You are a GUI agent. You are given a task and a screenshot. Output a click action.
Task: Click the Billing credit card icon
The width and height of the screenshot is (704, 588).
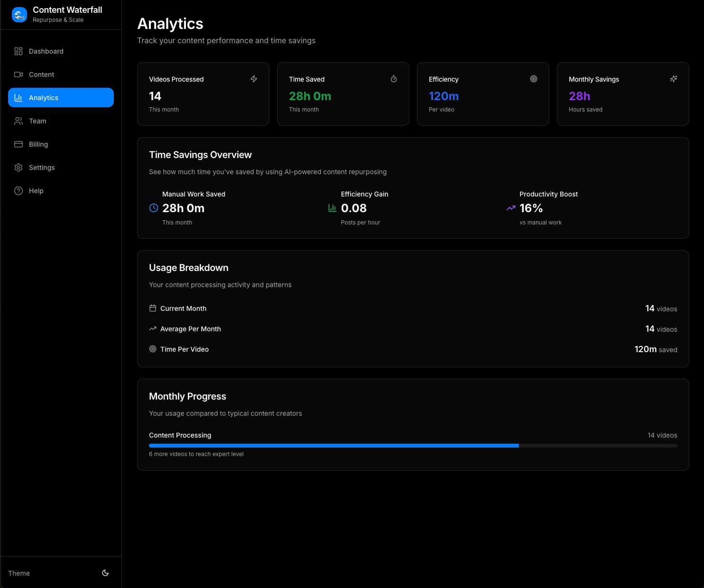click(x=19, y=144)
